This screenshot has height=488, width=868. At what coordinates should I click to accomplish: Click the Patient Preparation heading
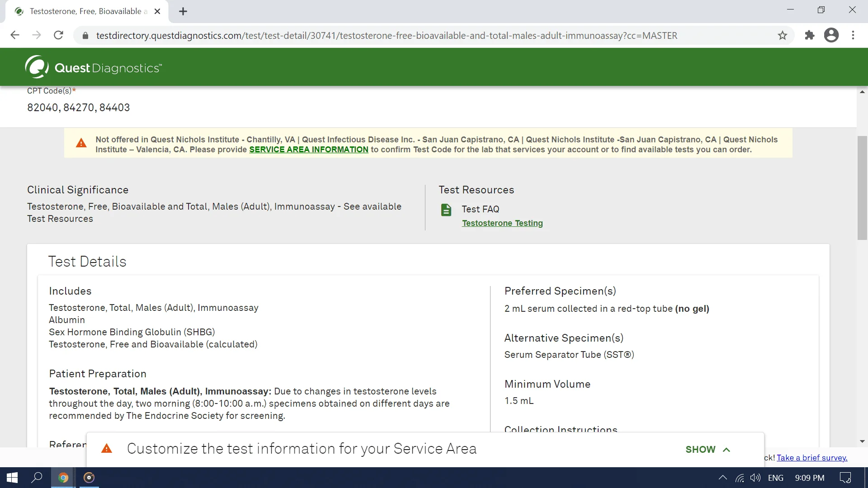pyautogui.click(x=98, y=374)
